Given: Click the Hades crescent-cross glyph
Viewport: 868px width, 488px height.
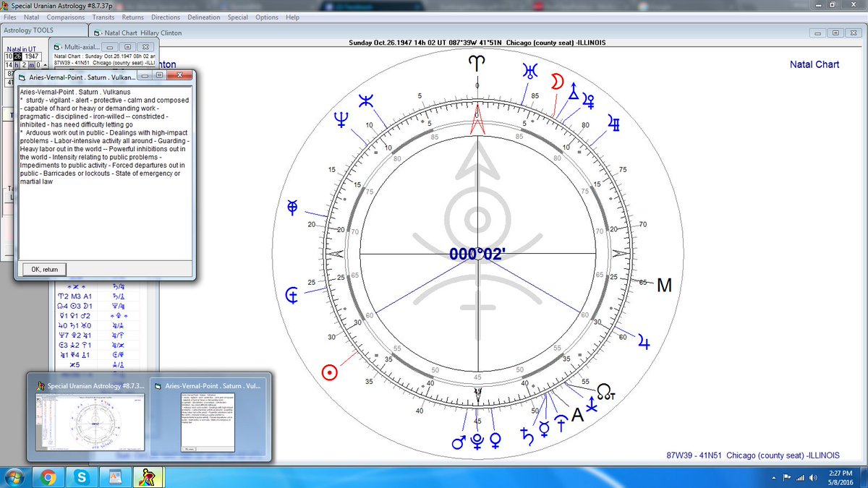Looking at the screenshot, I should pos(292,295).
